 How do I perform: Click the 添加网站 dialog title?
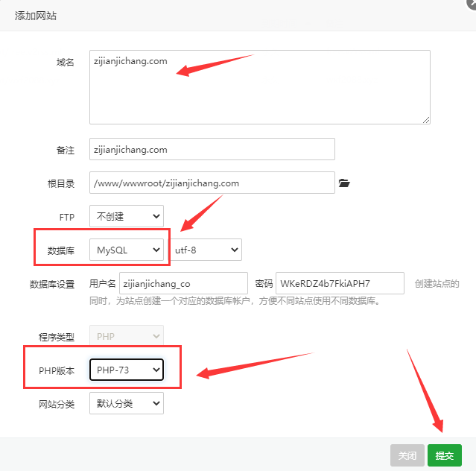pos(36,16)
